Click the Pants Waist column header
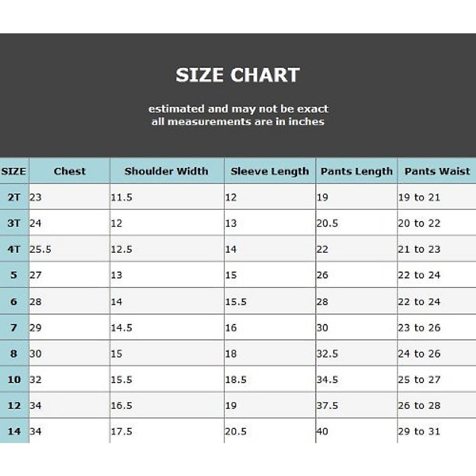This screenshot has width=476, height=476. point(437,171)
